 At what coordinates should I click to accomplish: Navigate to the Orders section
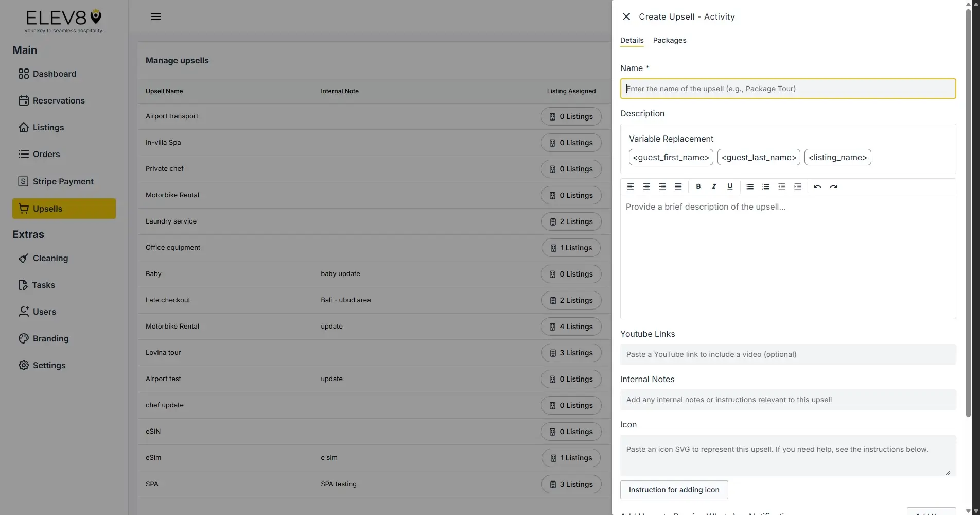point(46,154)
